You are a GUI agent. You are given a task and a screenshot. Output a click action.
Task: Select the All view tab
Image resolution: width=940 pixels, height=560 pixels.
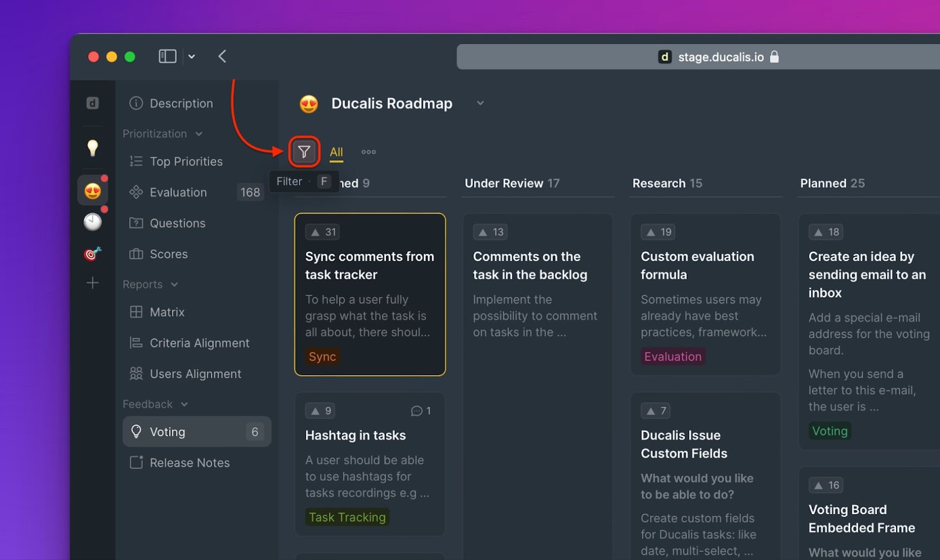(x=336, y=152)
